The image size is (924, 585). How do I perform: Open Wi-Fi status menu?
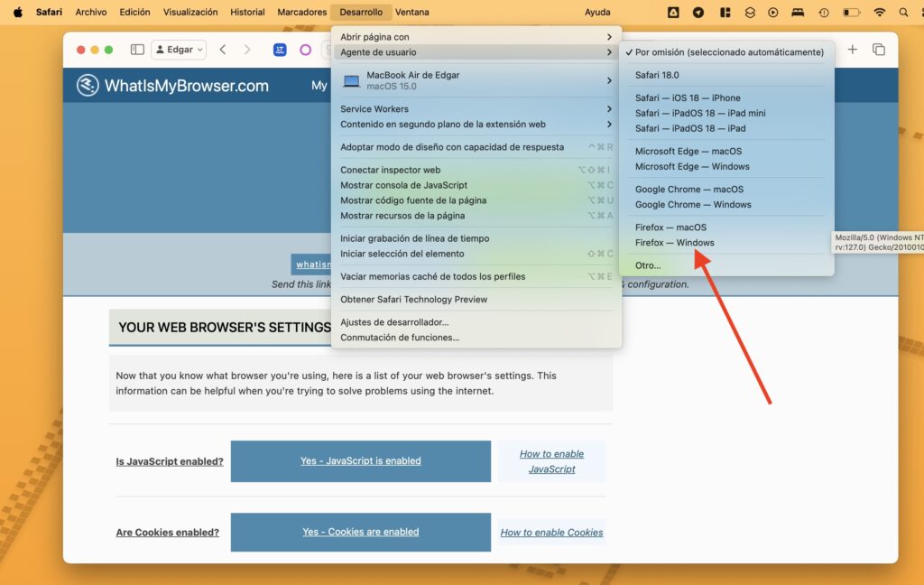coord(879,12)
